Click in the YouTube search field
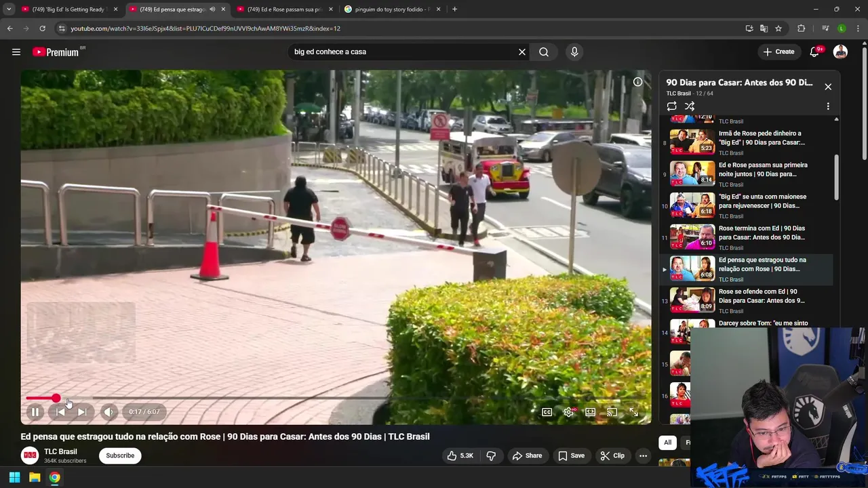The height and width of the screenshot is (488, 868). [403, 52]
